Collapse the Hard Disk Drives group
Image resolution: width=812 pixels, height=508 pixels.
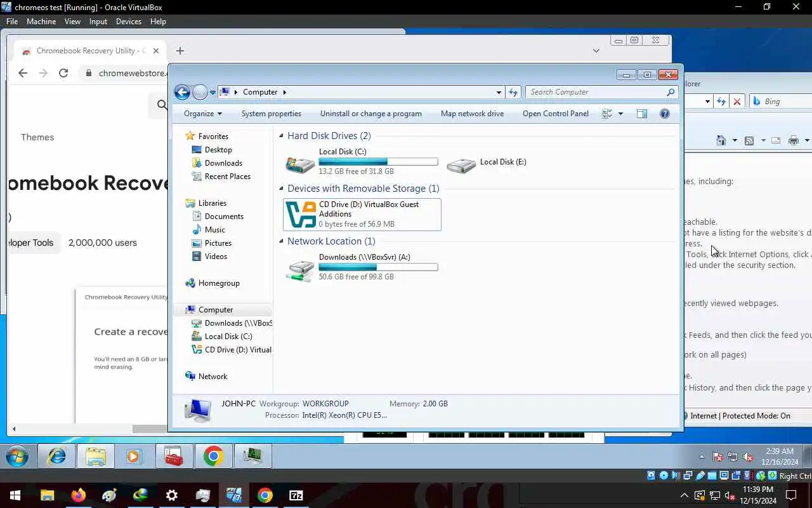pyautogui.click(x=282, y=136)
